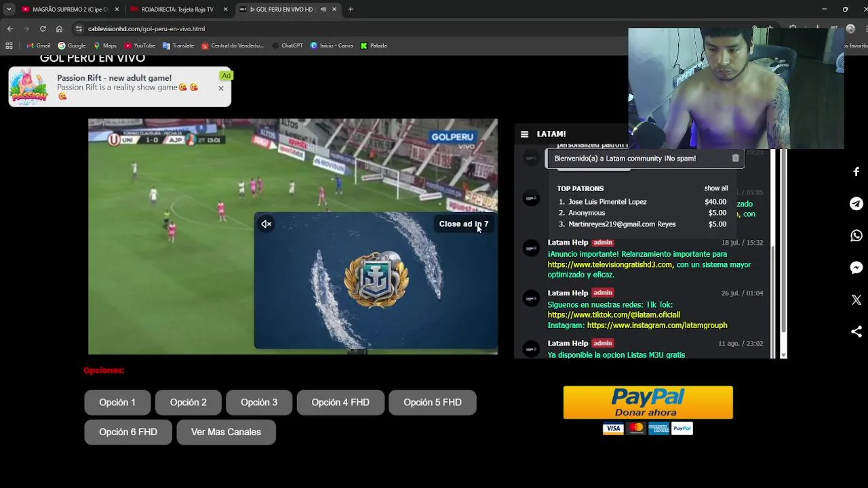This screenshot has height=488, width=868.
Task: Open the Translate bookmark
Action: [178, 45]
